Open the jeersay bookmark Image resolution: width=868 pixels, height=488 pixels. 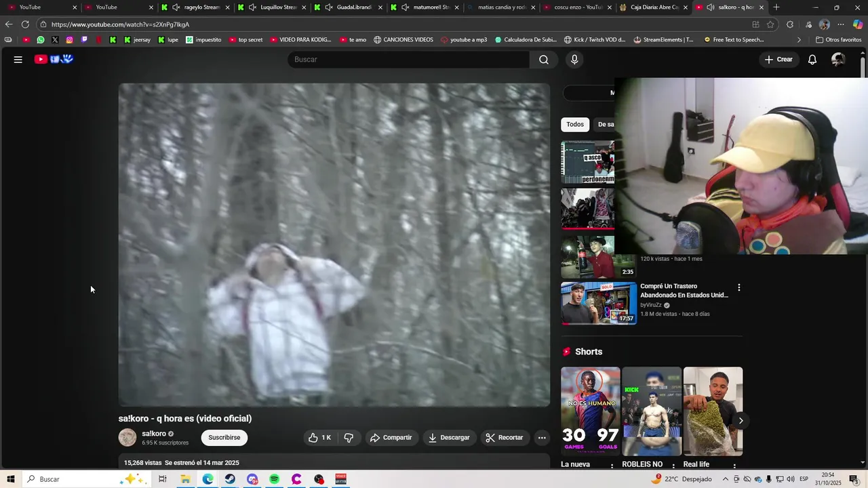[137, 40]
